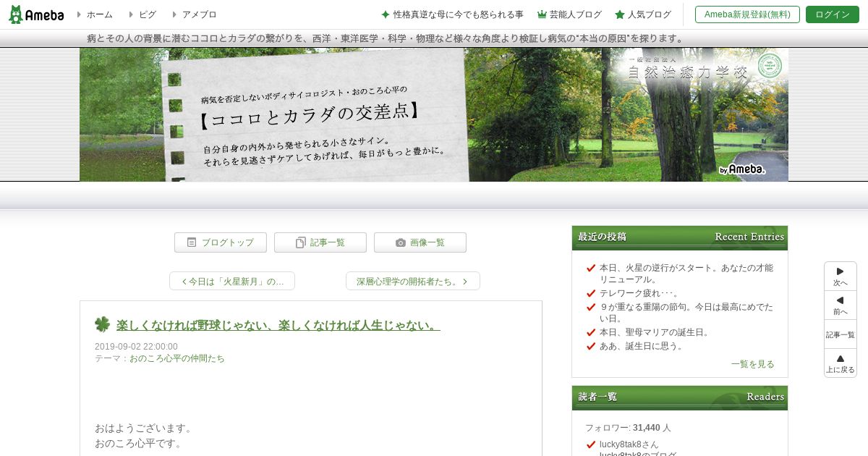868x456 pixels.
Task: Open テレワーク疲れ･･･。 entry
Action: click(639, 293)
